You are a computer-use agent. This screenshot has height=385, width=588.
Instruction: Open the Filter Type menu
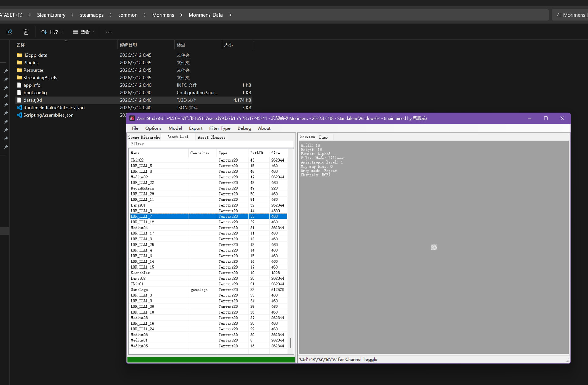click(220, 128)
